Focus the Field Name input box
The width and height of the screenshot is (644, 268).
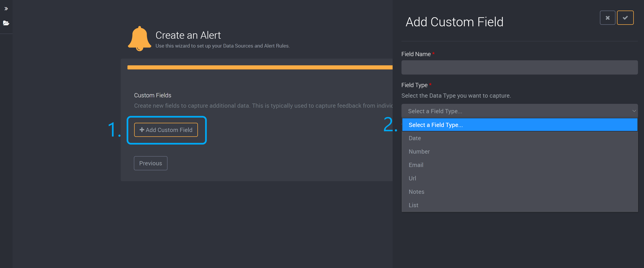(x=520, y=68)
